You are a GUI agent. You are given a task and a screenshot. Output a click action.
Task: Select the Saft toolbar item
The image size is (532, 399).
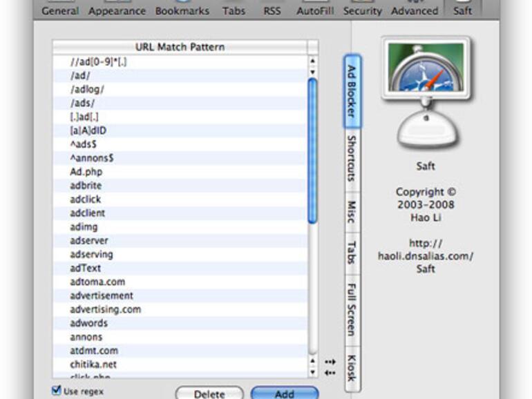[462, 9]
